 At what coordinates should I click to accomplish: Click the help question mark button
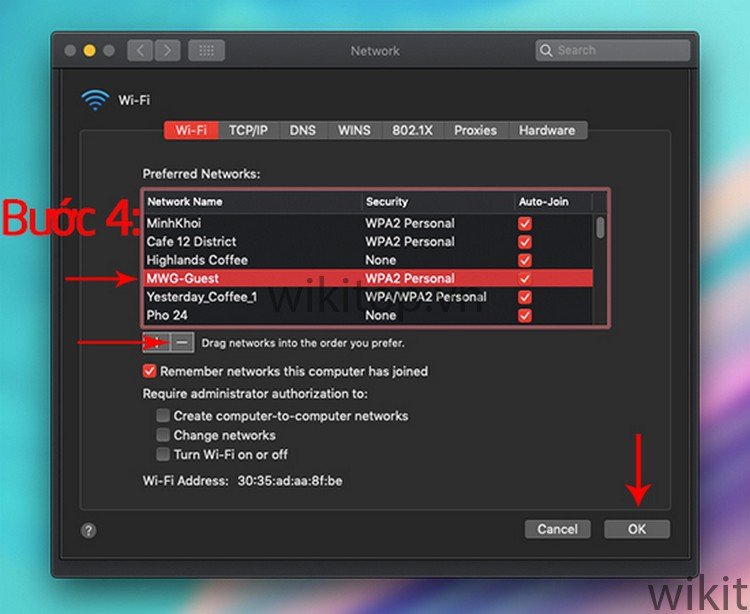88,530
